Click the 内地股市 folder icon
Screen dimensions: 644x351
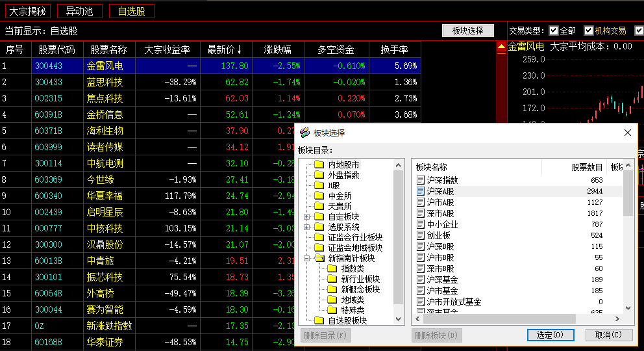coord(319,164)
